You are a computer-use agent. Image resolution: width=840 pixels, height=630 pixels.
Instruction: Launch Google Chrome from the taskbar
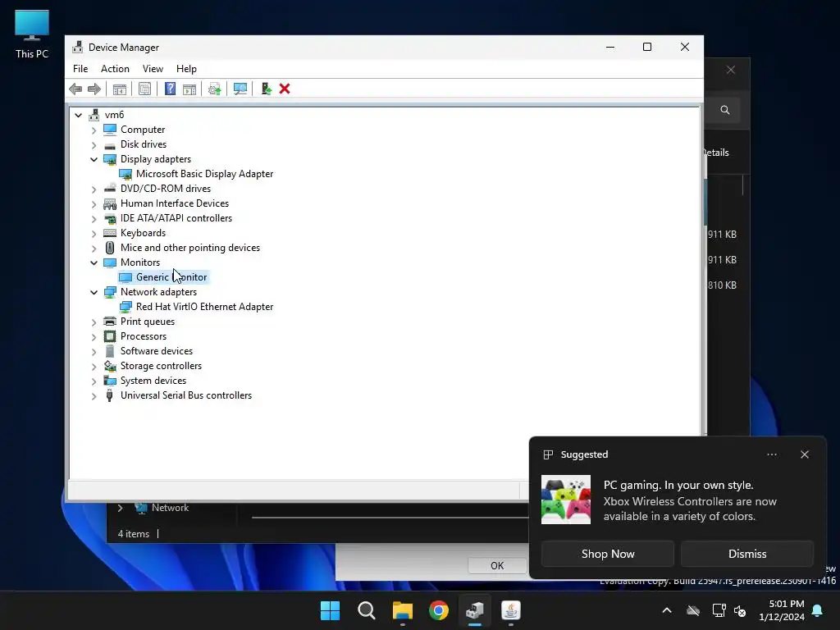[439, 610]
